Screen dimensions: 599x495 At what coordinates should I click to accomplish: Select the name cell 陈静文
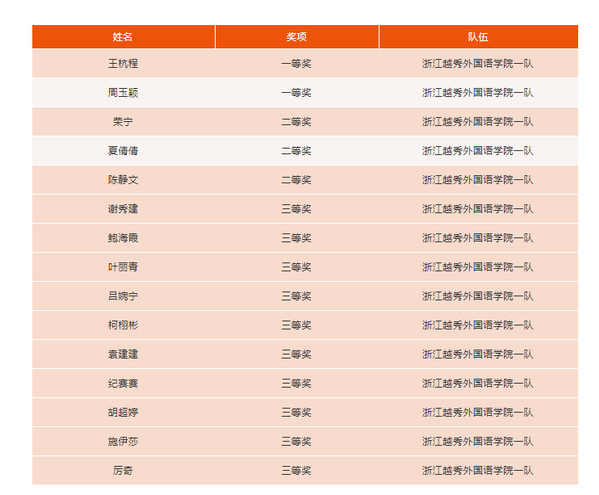pyautogui.click(x=123, y=180)
